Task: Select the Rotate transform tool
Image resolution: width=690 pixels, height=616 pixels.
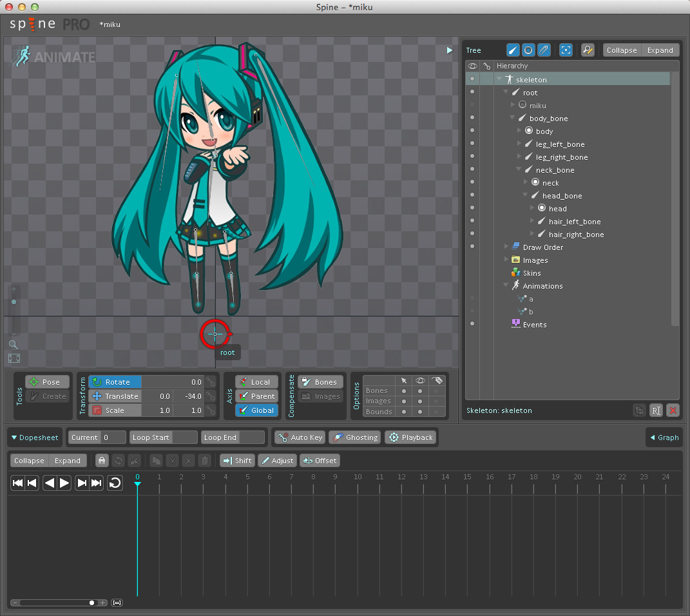Action: click(115, 382)
